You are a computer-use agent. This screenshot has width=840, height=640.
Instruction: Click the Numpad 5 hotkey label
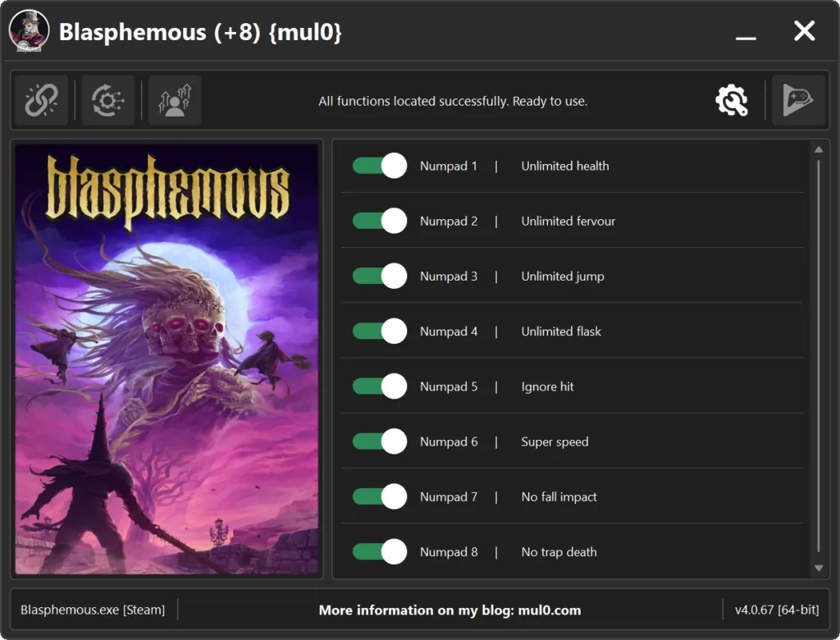click(449, 387)
